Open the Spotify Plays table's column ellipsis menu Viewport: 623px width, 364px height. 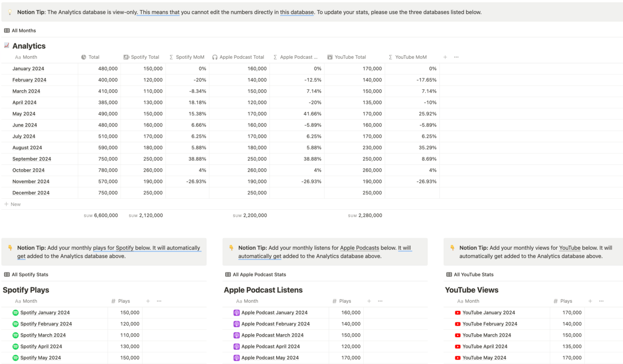(x=159, y=301)
